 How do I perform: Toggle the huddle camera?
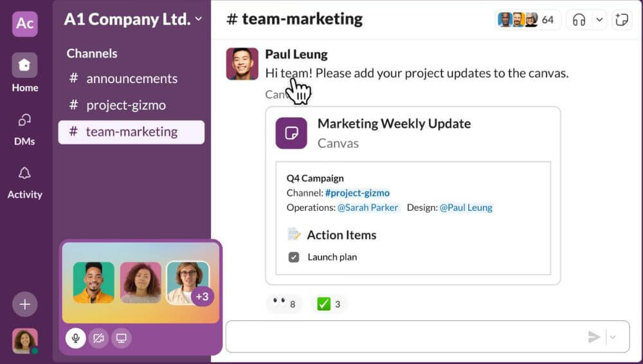coord(98,338)
